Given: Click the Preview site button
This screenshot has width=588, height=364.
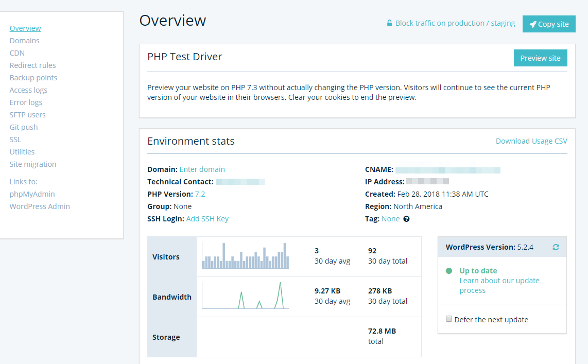Looking at the screenshot, I should (x=541, y=58).
